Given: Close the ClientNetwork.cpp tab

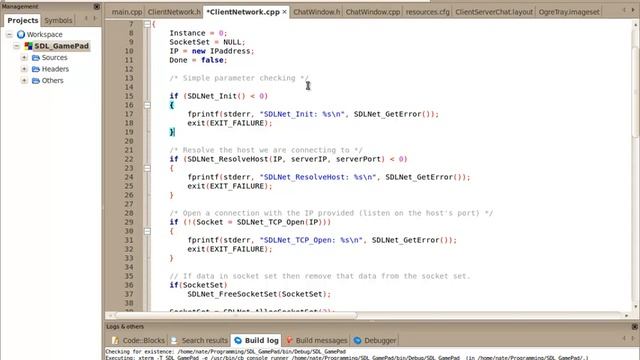Looking at the screenshot, I should pos(284,12).
